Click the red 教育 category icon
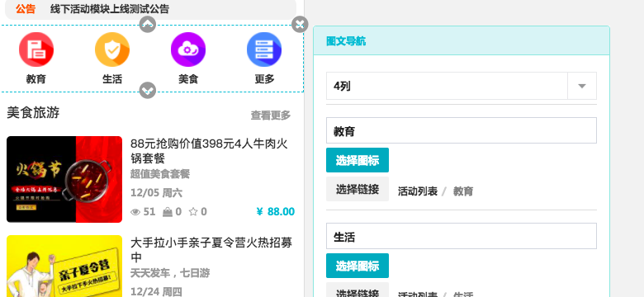644x297 pixels. point(36,49)
